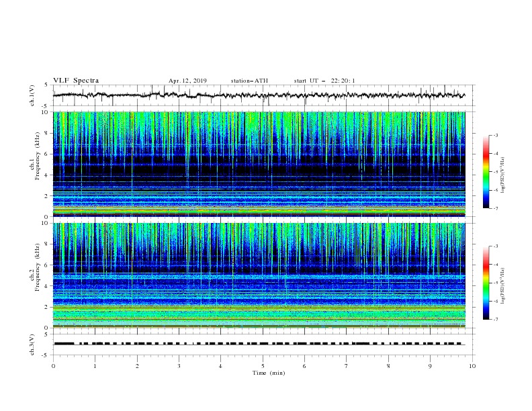The height and width of the screenshot is (411, 532).
Task: Click the "VLF Spectra" plot title
Action: pos(76,81)
